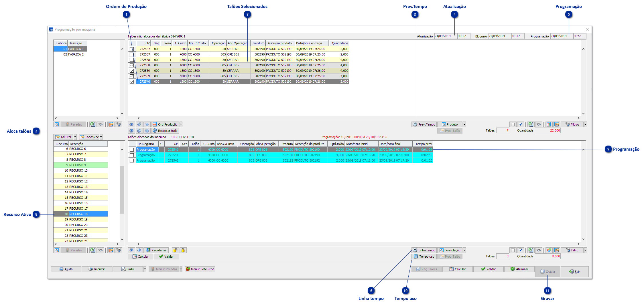Click the up-arrow deallocate icon near Ord.Produção

pos(147,124)
